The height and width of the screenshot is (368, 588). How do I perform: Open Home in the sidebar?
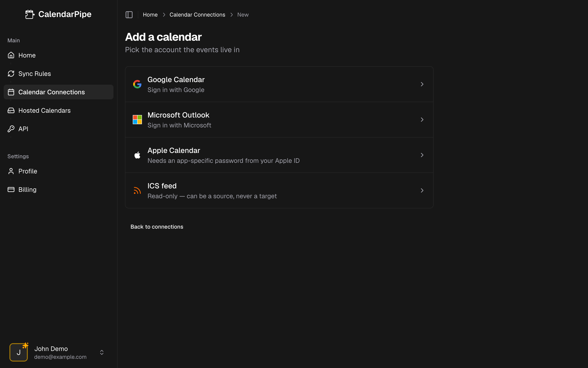coord(59,55)
